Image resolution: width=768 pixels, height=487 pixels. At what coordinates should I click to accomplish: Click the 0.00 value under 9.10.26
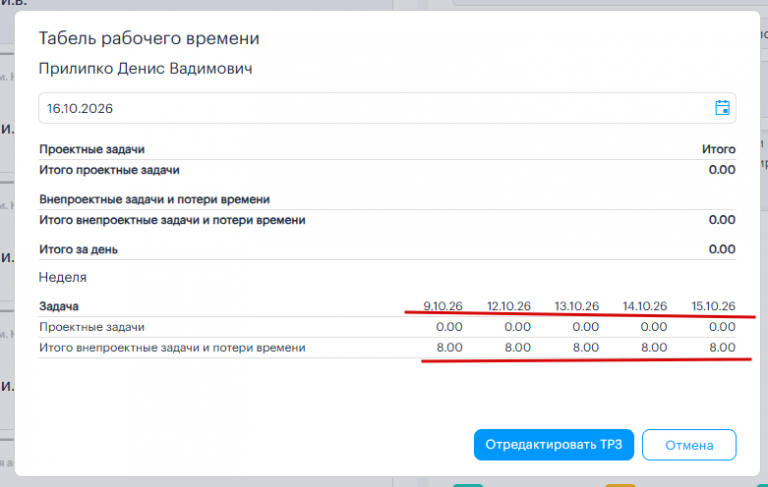(x=449, y=327)
